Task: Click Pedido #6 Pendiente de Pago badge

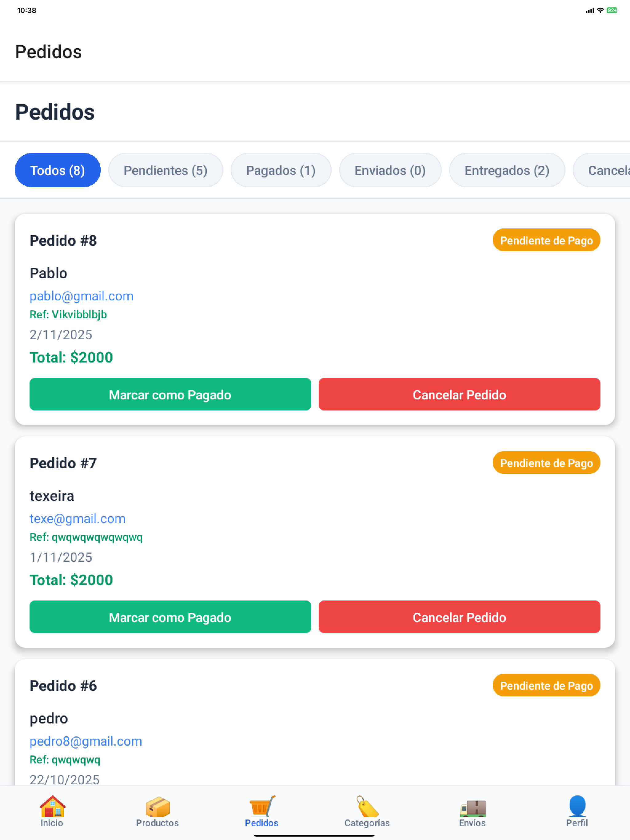Action: point(546,685)
